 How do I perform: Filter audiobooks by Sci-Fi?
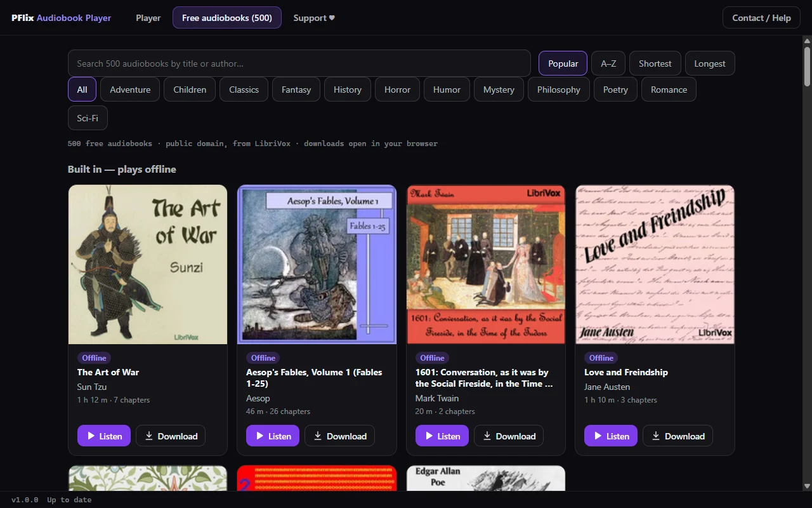pyautogui.click(x=88, y=118)
